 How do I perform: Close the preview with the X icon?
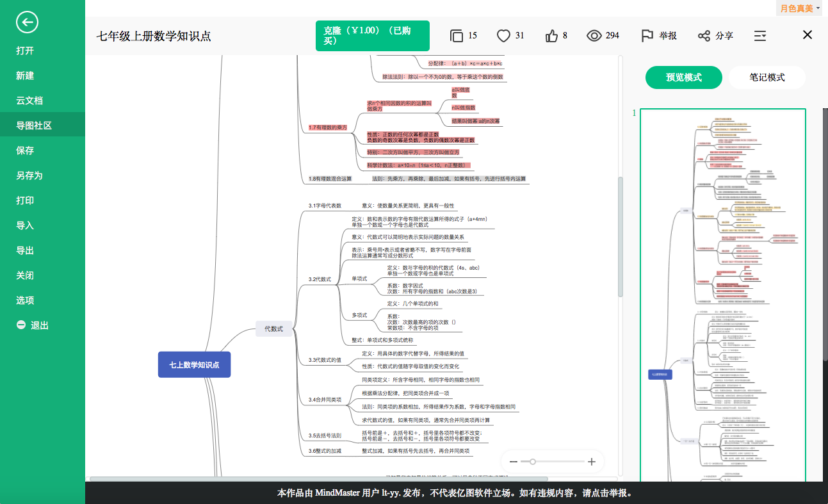point(808,35)
